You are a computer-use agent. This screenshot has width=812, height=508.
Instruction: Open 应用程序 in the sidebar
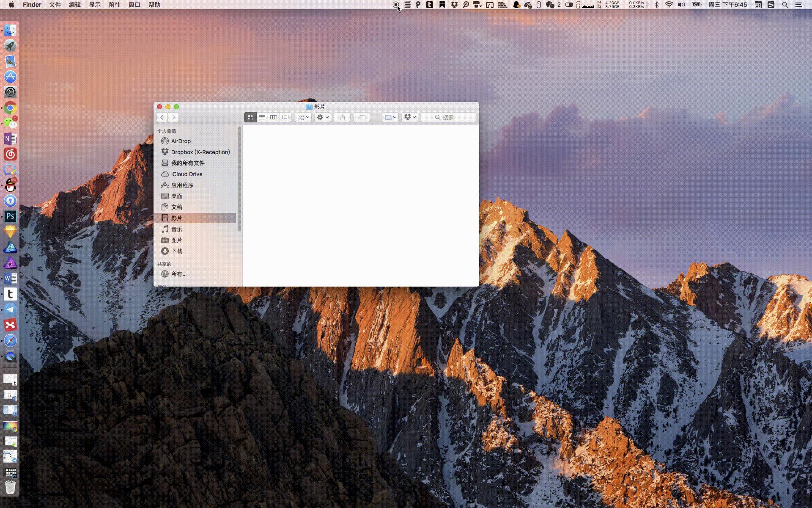click(x=182, y=185)
